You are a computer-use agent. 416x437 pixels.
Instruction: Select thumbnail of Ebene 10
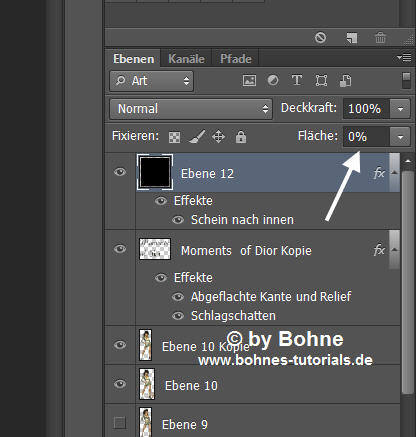147,384
